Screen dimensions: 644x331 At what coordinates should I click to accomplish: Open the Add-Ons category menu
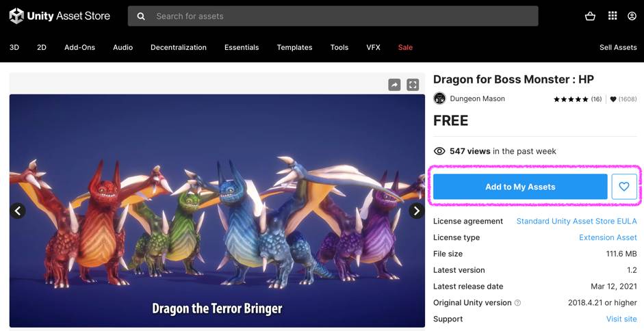[79, 47]
